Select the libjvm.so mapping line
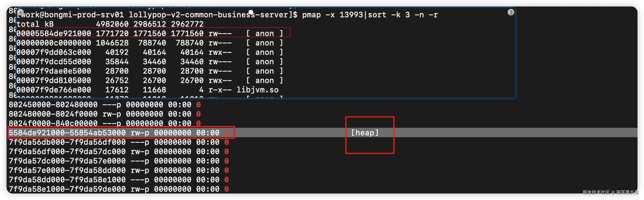This screenshot has width=644, height=200. pyautogui.click(x=147, y=90)
